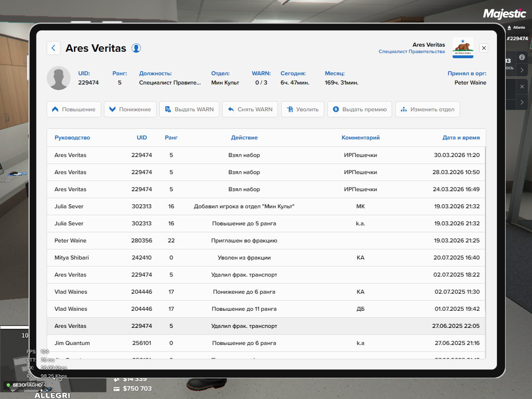532x399 pixels.
Task: Click the Руководство column header
Action: (x=72, y=138)
